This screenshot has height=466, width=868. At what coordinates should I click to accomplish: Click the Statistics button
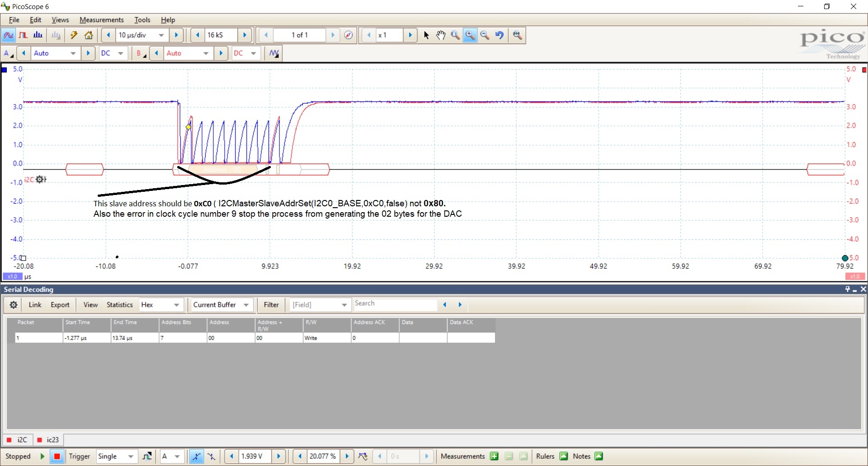coord(119,305)
